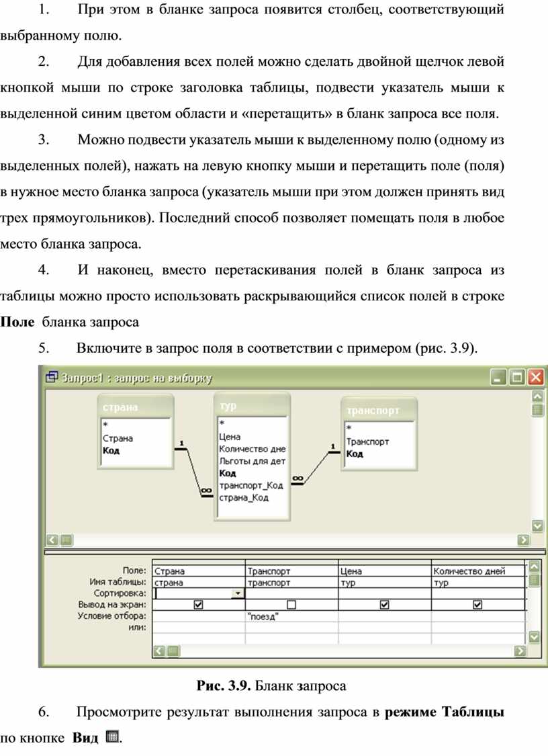
Task: Select Льготы для дет field in тур table
Action: [x=252, y=461]
